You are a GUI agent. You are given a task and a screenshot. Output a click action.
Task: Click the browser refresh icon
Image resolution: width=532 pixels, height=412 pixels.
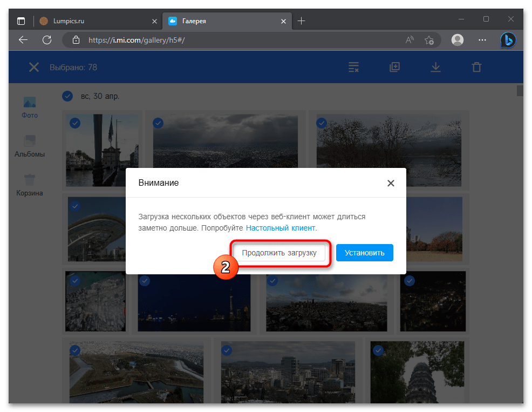pos(47,39)
